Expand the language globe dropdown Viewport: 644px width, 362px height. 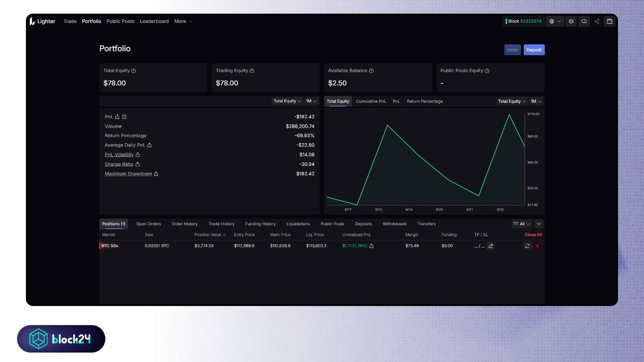pos(555,21)
